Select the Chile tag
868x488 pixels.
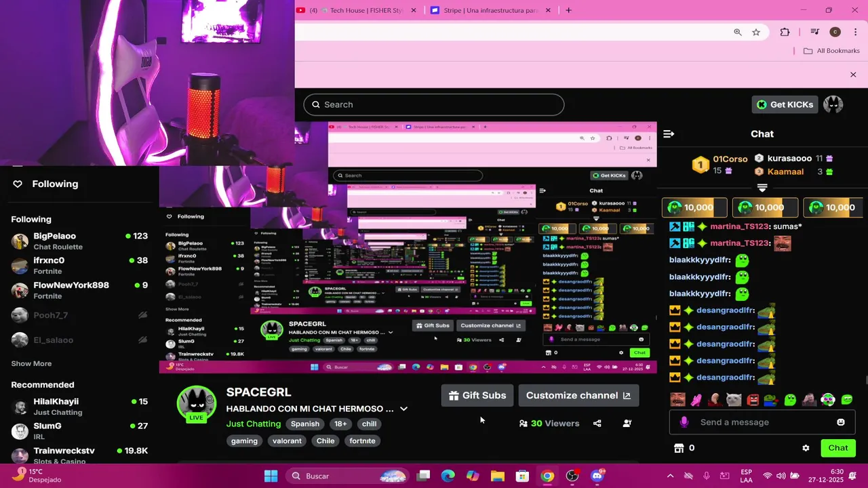click(325, 441)
